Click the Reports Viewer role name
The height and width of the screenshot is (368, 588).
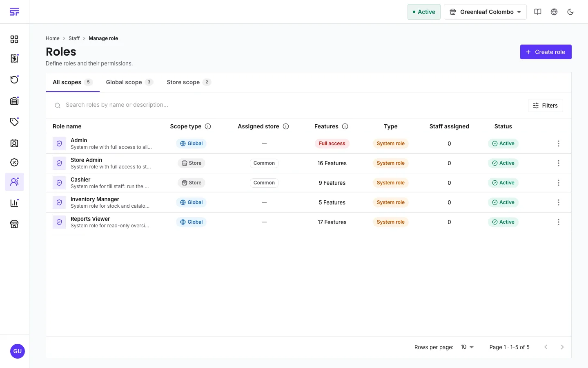90,219
